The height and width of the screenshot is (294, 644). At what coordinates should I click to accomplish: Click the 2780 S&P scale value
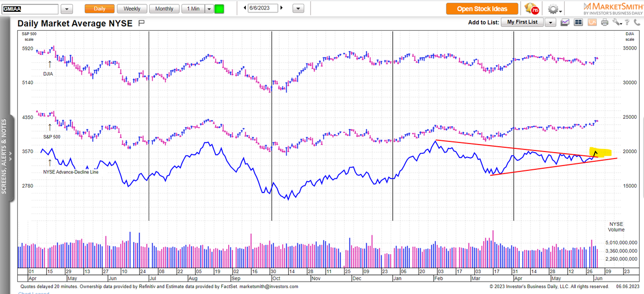point(27,185)
